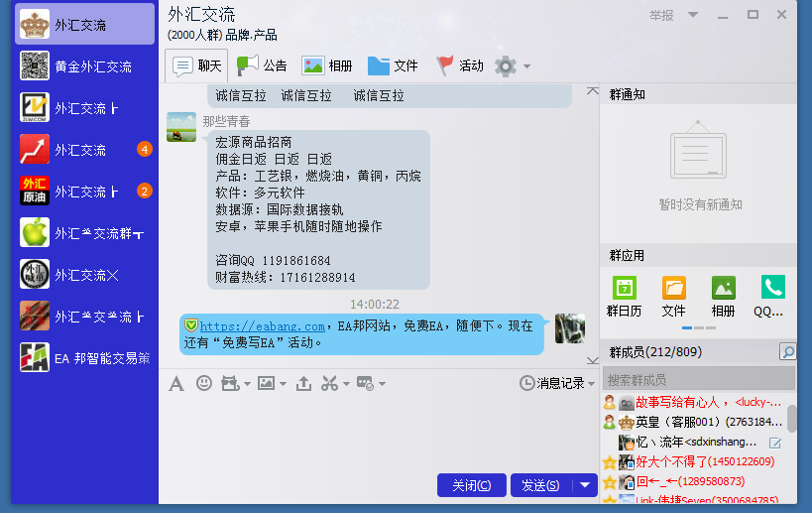Expand the dropdown arrow beside the more message options icon
This screenshot has width=812, height=513.
tap(382, 384)
